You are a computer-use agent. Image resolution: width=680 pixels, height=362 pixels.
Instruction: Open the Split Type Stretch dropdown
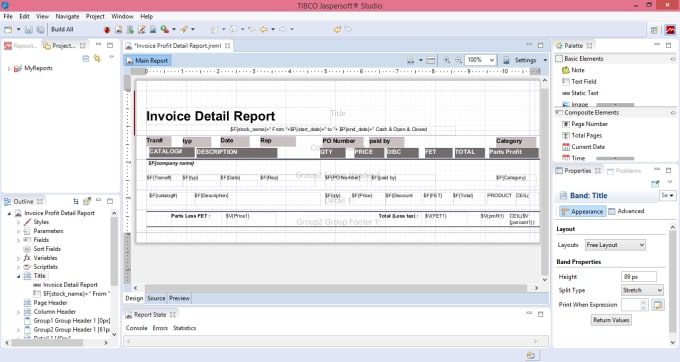pyautogui.click(x=642, y=290)
